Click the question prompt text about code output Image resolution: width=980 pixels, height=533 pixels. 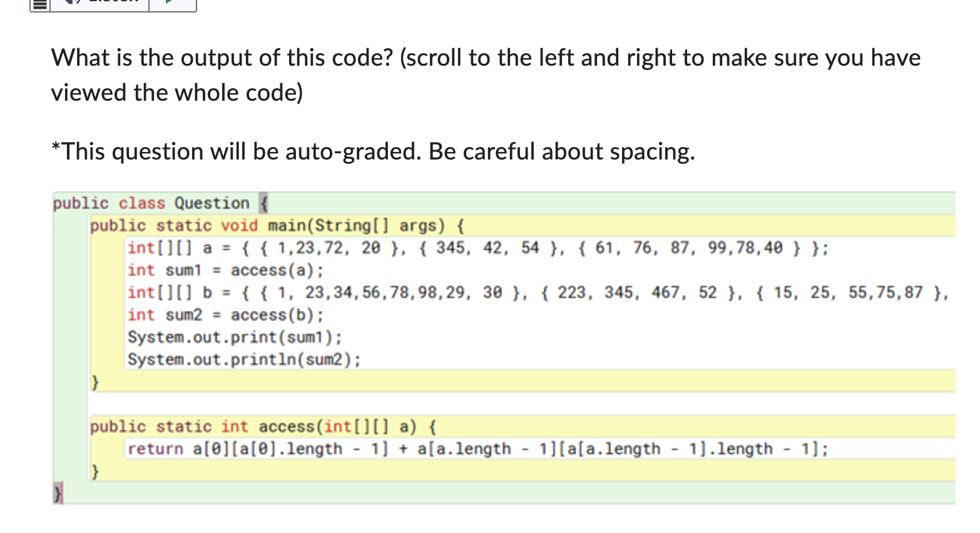pos(438,58)
